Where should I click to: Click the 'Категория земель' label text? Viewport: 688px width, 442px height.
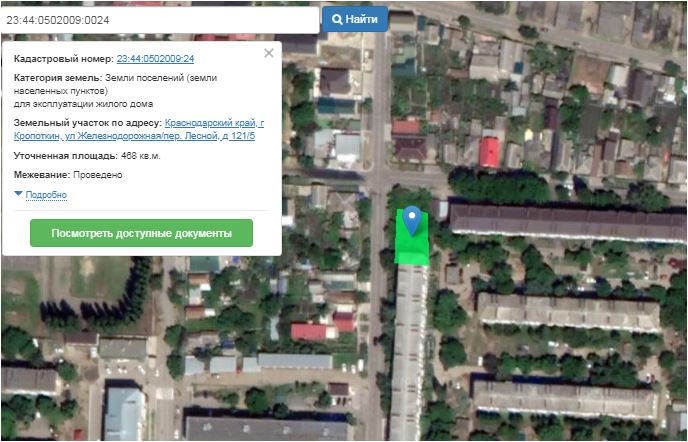pos(57,78)
